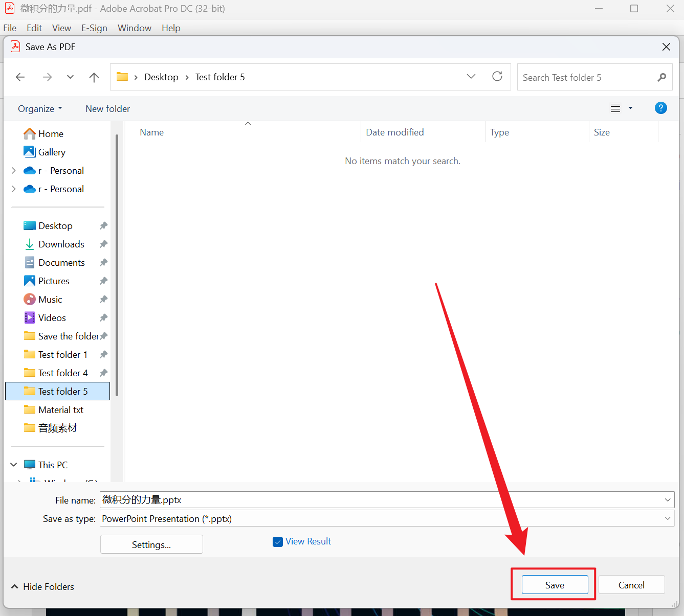Expand the Organize dropdown menu
Viewport: 684px width, 616px height.
tap(40, 109)
